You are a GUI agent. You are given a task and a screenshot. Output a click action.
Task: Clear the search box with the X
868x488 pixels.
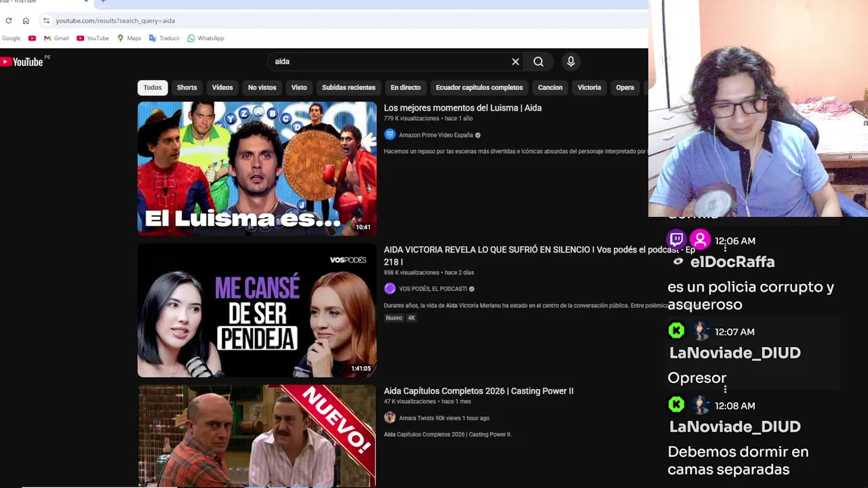515,62
